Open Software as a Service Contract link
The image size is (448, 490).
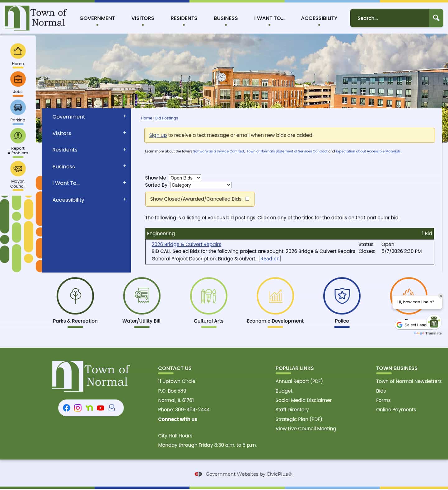[x=219, y=152]
